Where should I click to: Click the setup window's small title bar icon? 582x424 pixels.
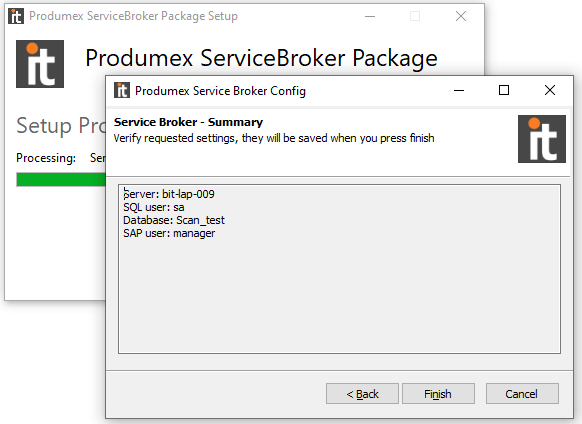click(16, 16)
